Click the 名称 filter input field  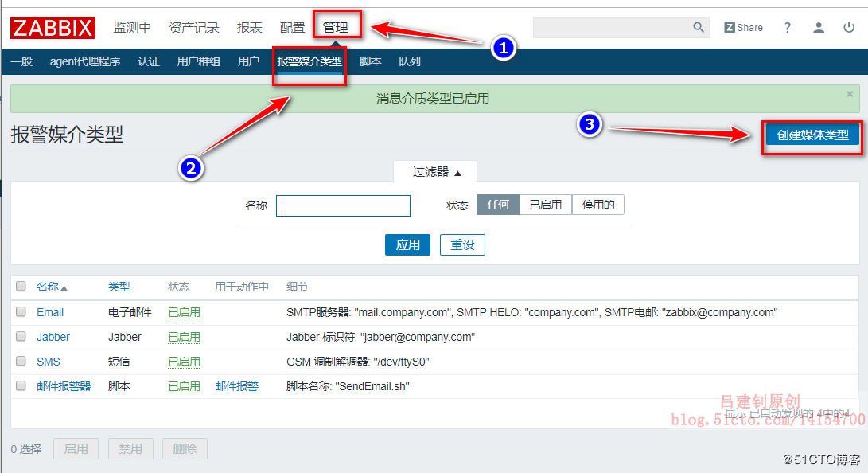[343, 205]
